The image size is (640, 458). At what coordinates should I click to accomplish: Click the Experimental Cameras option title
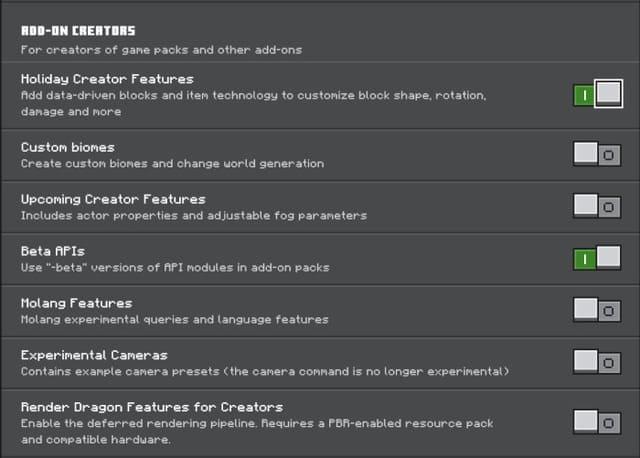click(x=94, y=355)
